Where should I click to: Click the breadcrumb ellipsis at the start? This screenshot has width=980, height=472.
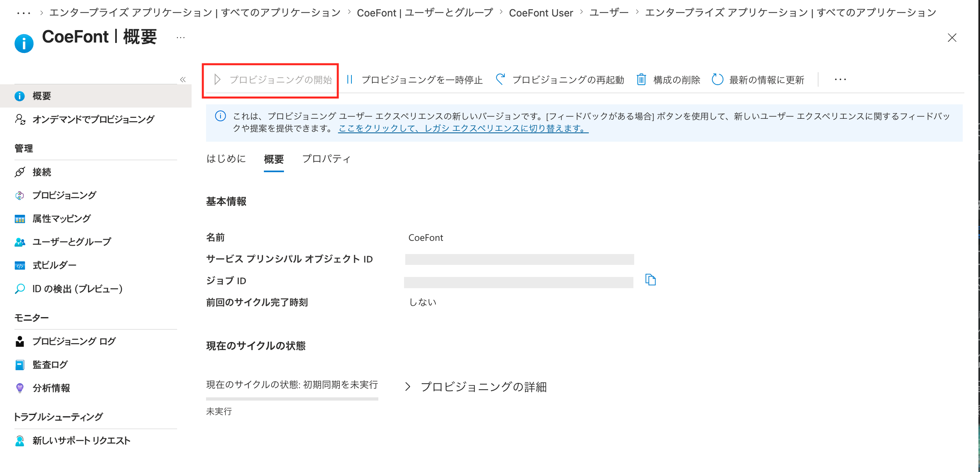click(x=24, y=13)
